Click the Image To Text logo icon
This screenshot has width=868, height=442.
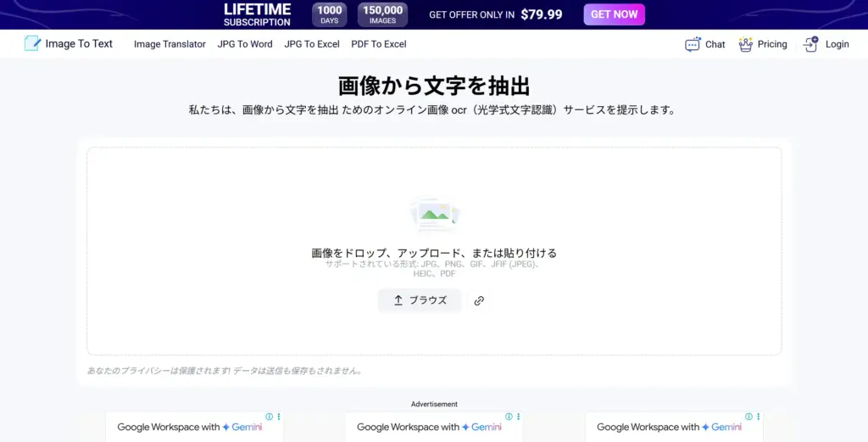click(32, 43)
